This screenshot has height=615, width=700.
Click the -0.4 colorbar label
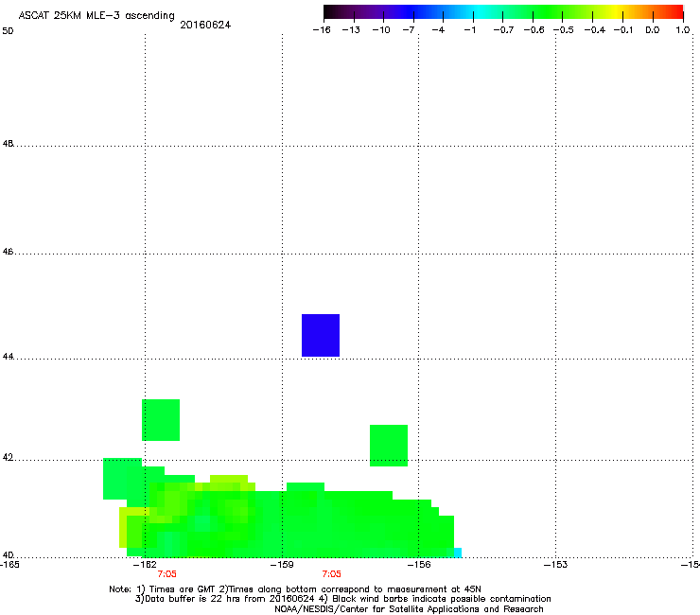click(595, 30)
